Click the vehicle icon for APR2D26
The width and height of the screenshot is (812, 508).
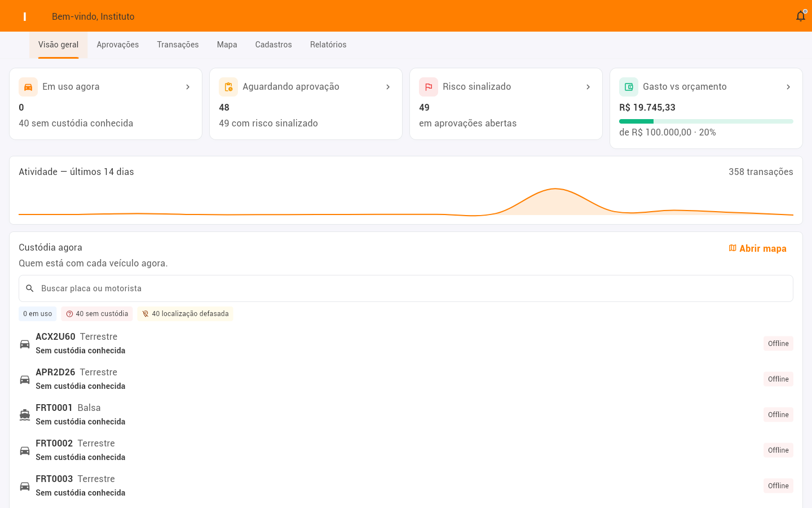click(x=25, y=379)
